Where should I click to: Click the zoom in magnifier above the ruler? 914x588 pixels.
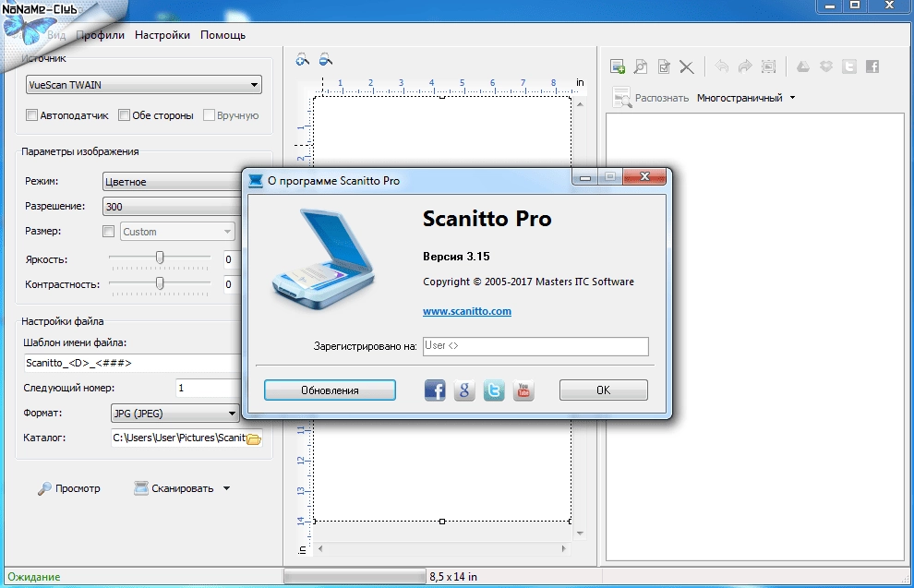pos(303,59)
